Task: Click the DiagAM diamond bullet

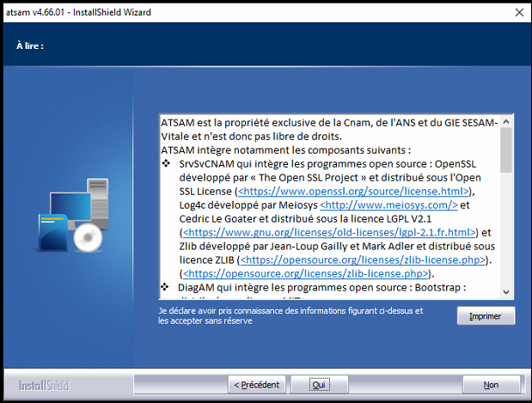Action: 165,287
